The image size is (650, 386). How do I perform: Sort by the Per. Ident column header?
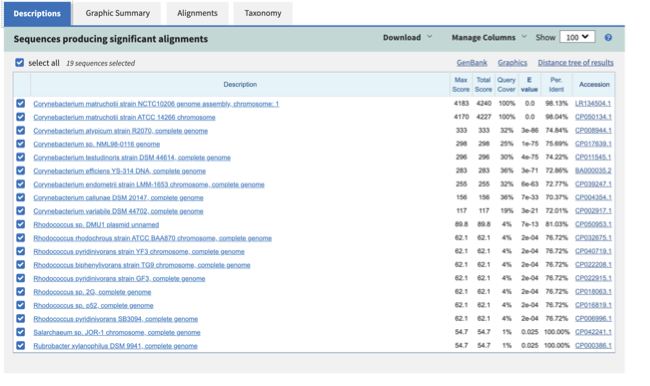[556, 85]
